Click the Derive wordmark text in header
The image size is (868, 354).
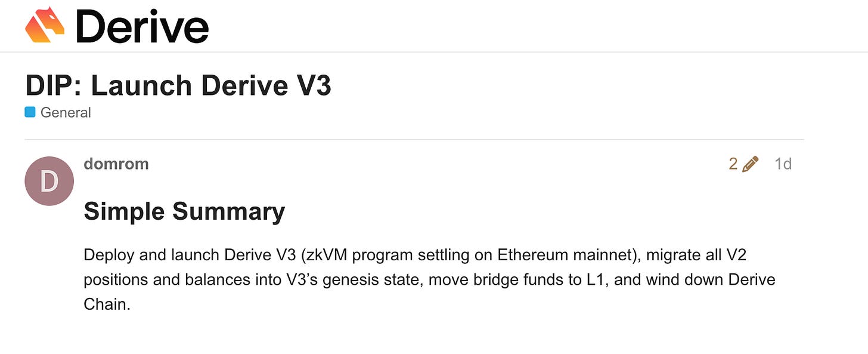tap(142, 26)
